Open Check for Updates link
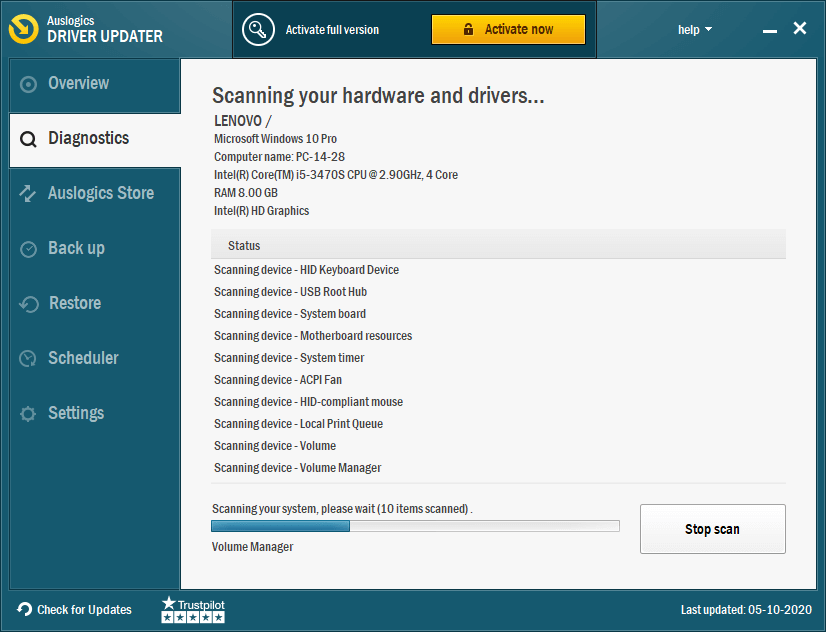Image resolution: width=826 pixels, height=632 pixels. (74, 610)
